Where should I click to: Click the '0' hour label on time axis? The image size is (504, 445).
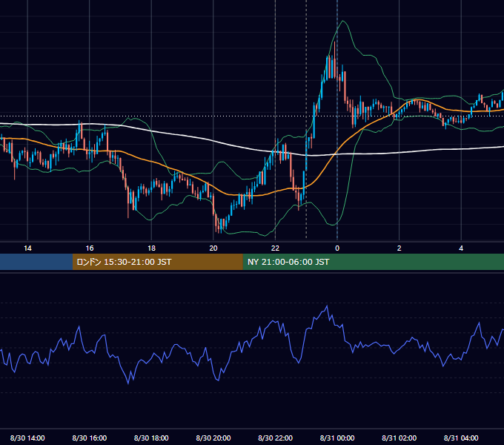[x=337, y=248]
